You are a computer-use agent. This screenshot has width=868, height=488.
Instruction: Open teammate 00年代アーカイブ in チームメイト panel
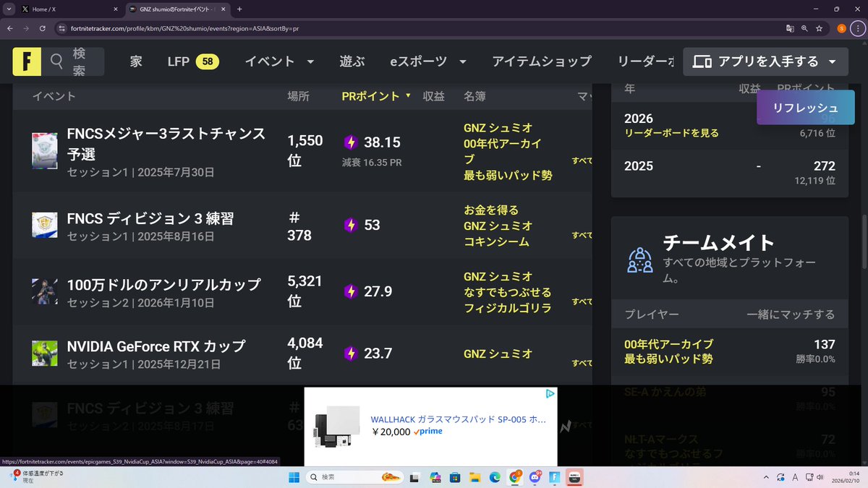click(x=668, y=344)
